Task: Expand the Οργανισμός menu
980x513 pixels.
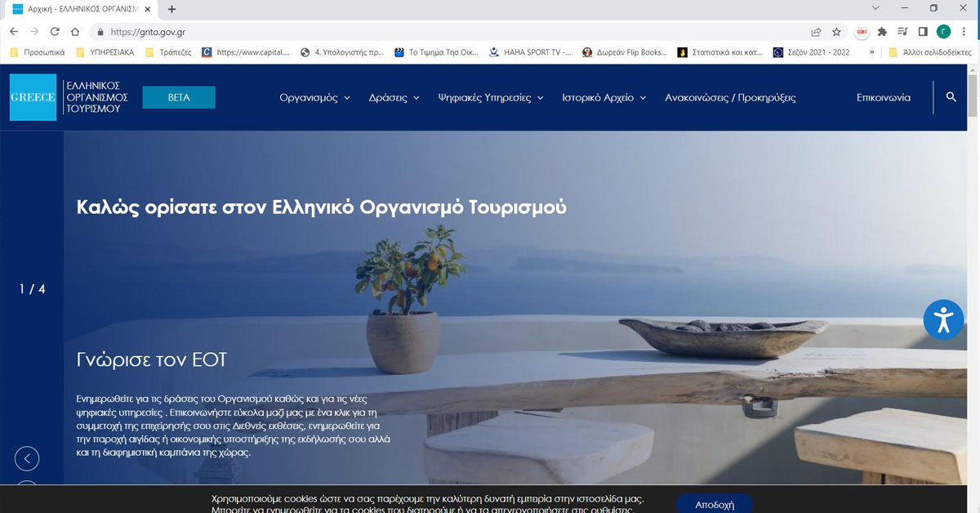Action: 314,97
